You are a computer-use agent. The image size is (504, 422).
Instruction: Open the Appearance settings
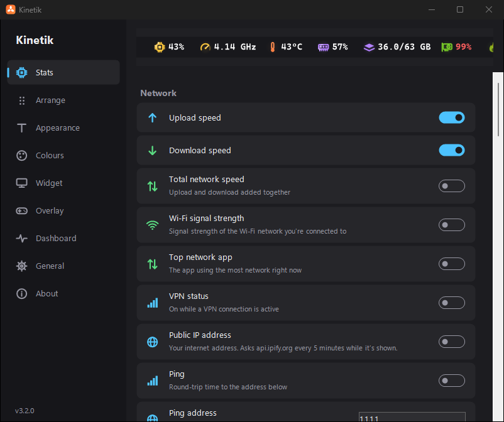pos(63,128)
